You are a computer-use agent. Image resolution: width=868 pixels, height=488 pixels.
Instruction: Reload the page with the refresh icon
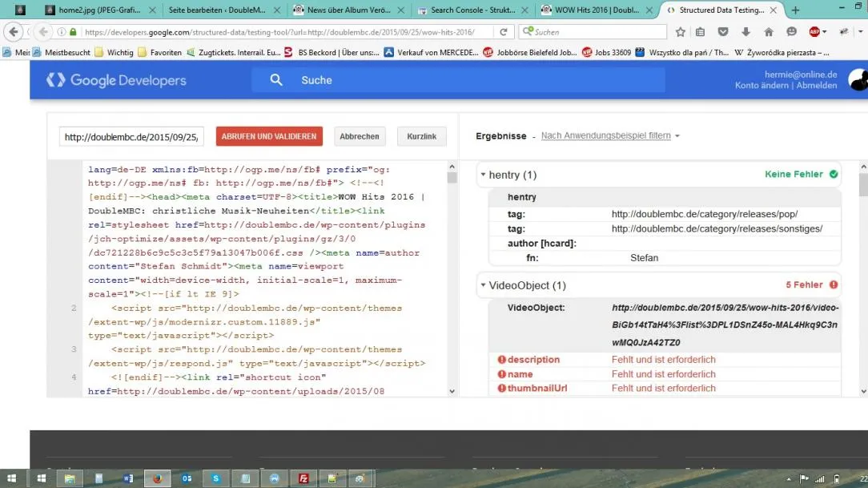pos(503,32)
